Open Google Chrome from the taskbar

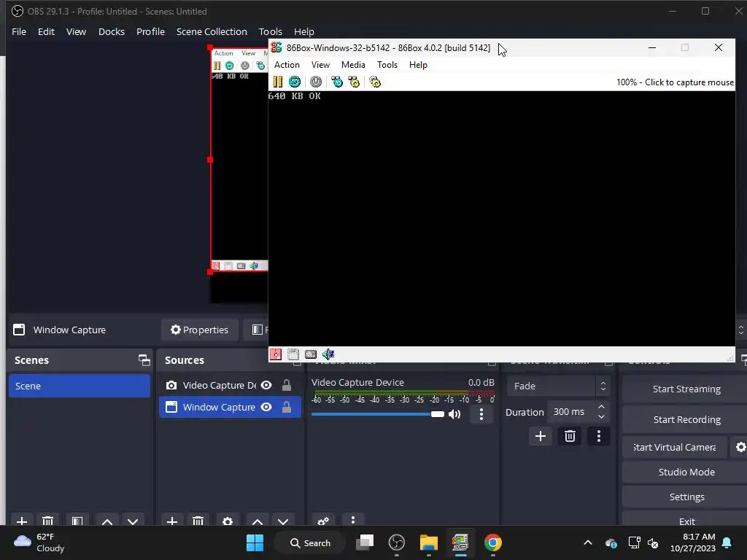(492, 542)
